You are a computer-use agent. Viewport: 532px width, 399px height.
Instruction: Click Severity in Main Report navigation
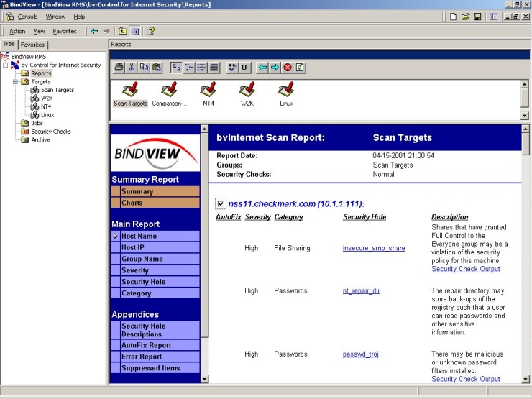coord(155,270)
